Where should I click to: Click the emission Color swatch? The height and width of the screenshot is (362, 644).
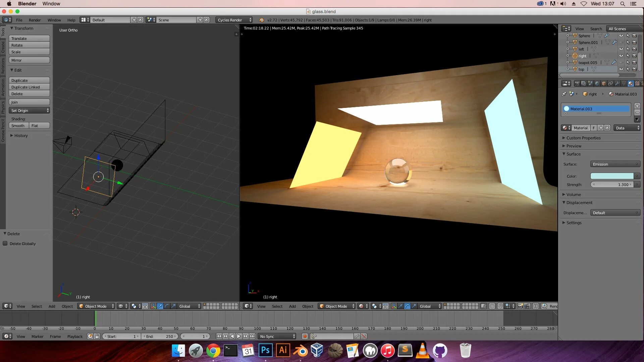pos(612,176)
